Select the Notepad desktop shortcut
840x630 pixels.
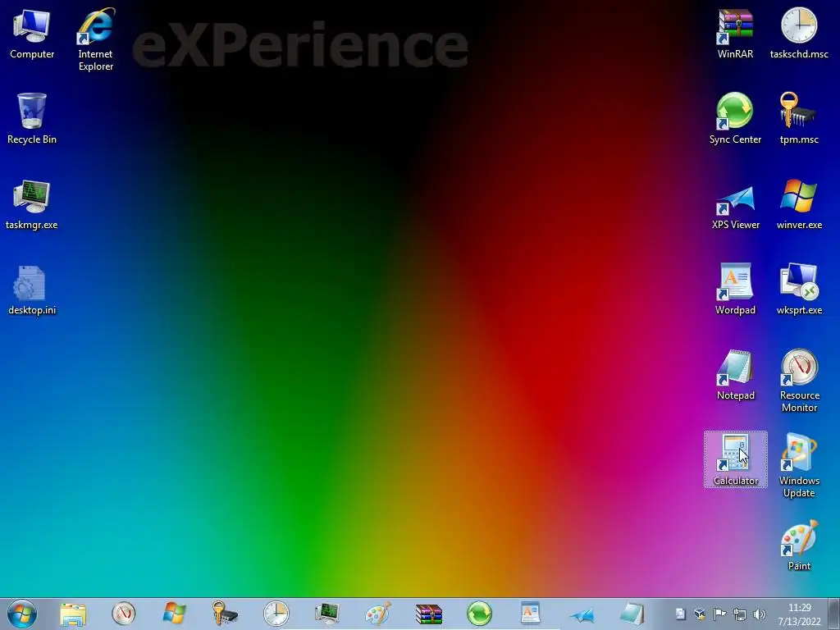[x=736, y=375]
